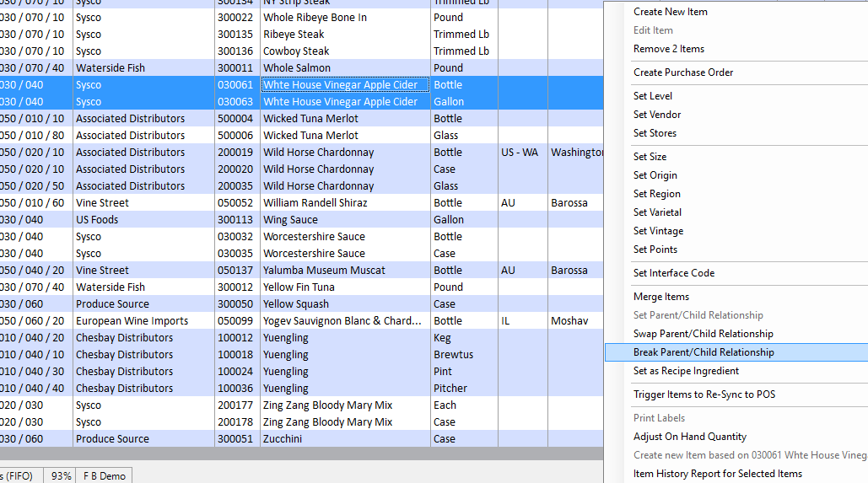The height and width of the screenshot is (483, 868).
Task: Select Remove 2 Items menu entry
Action: point(669,49)
